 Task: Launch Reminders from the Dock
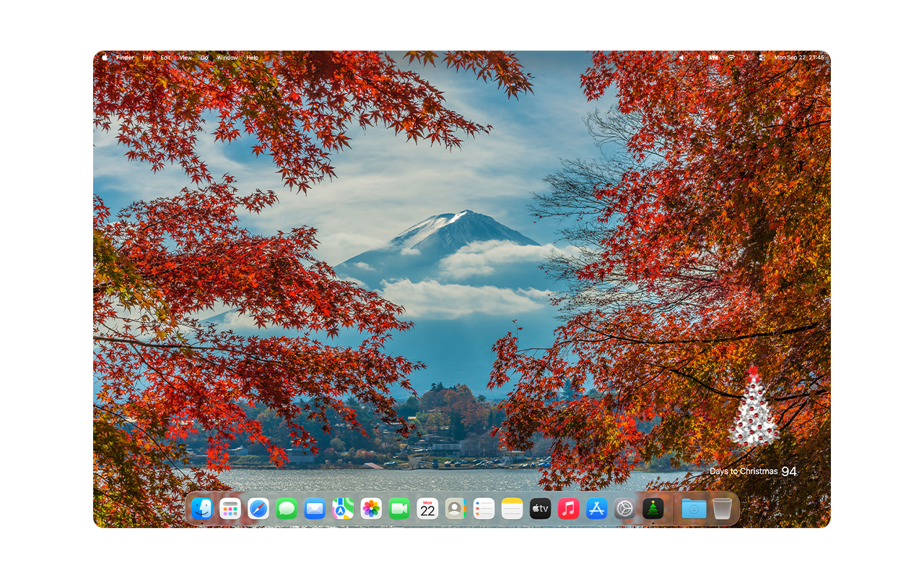[484, 509]
